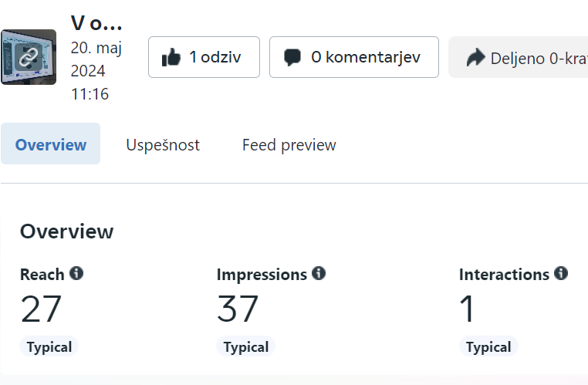Click the post date 20. maj 2024
The image size is (588, 385).
96,59
